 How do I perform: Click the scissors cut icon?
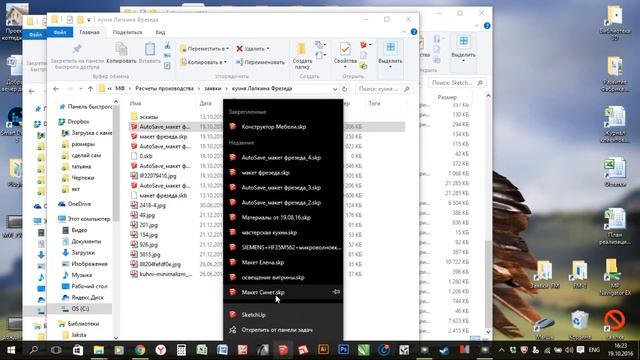point(167,45)
